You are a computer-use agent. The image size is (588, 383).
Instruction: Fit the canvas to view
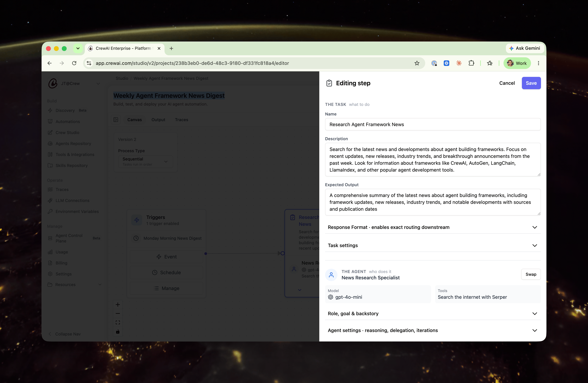118,322
